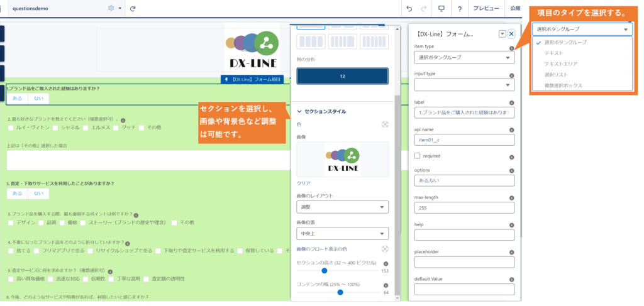Tick the デザイン checkbox in question 3

(11, 222)
